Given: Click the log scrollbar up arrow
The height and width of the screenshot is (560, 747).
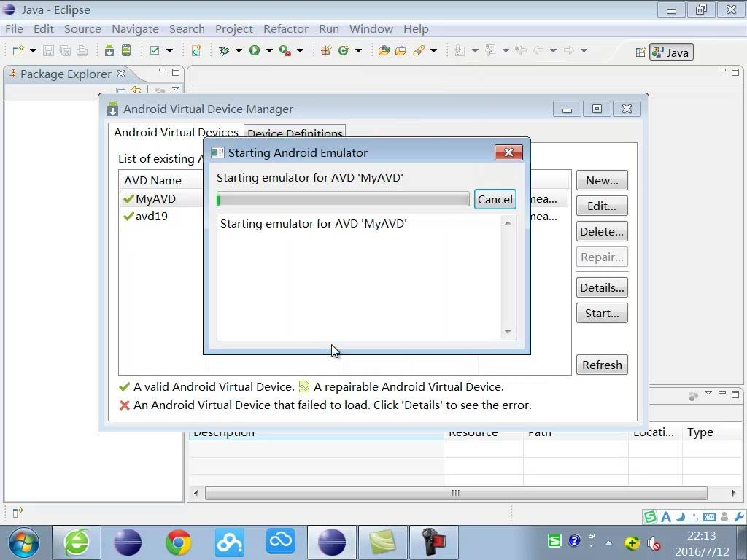Looking at the screenshot, I should (x=508, y=223).
